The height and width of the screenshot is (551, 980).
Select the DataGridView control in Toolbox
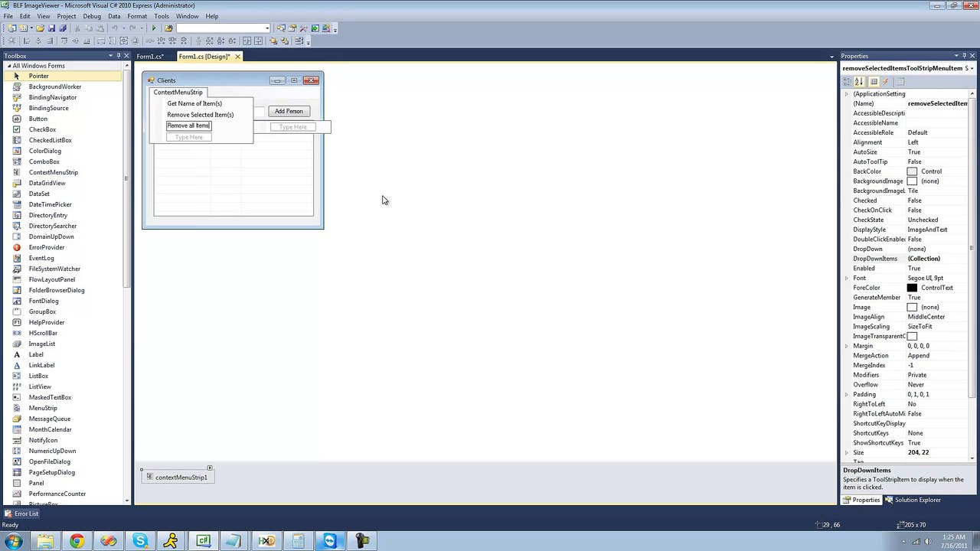[47, 183]
